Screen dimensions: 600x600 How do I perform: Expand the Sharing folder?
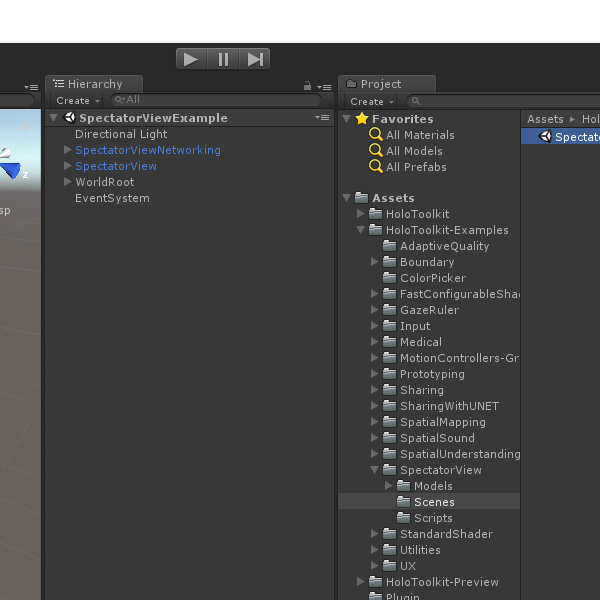pyautogui.click(x=375, y=390)
